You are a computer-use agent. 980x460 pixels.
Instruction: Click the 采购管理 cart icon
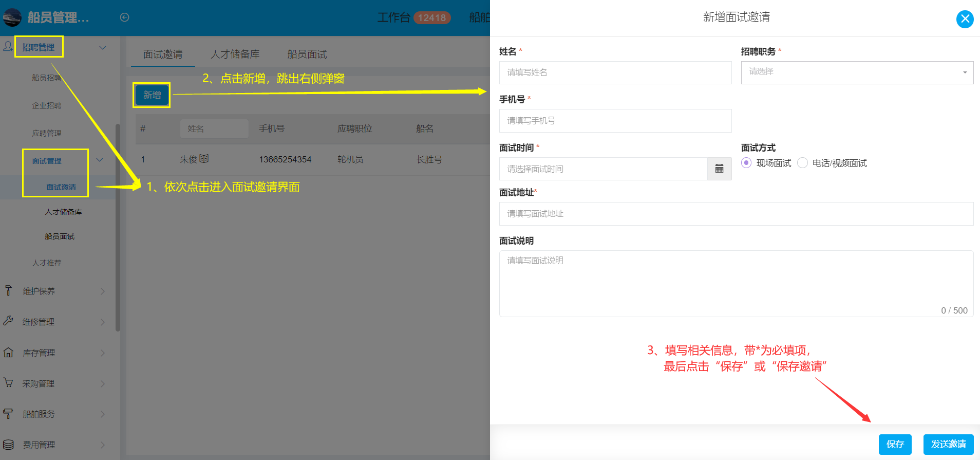(8, 383)
